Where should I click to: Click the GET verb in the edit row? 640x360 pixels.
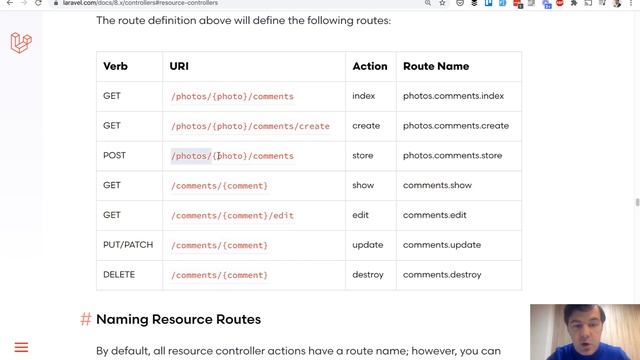(112, 215)
